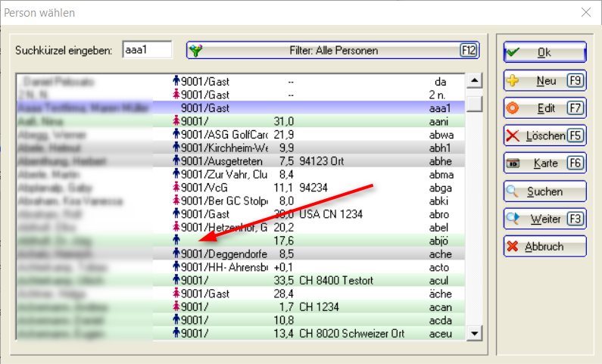Screen dimensions: 602x364
Task: Click the red cross Abbruch icon
Action: (513, 247)
